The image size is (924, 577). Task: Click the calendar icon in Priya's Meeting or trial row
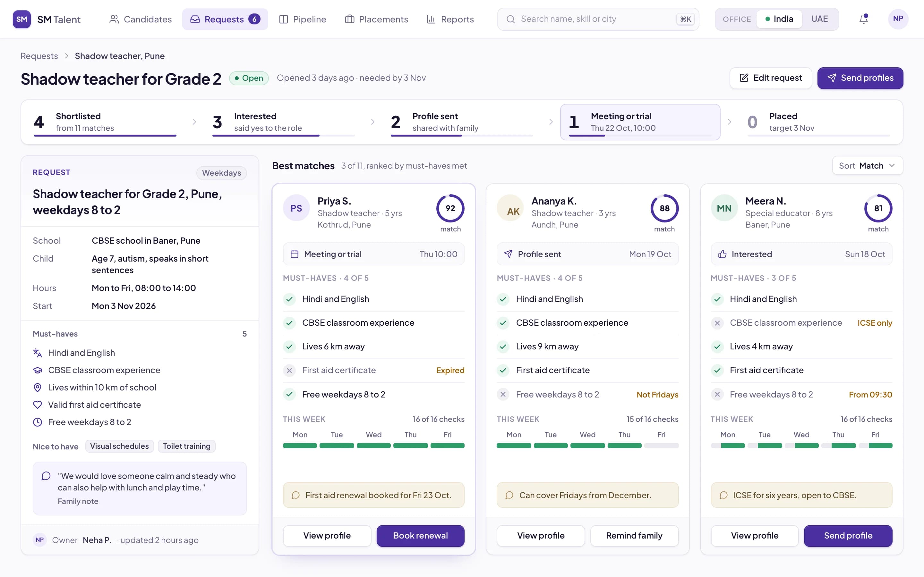pos(295,254)
